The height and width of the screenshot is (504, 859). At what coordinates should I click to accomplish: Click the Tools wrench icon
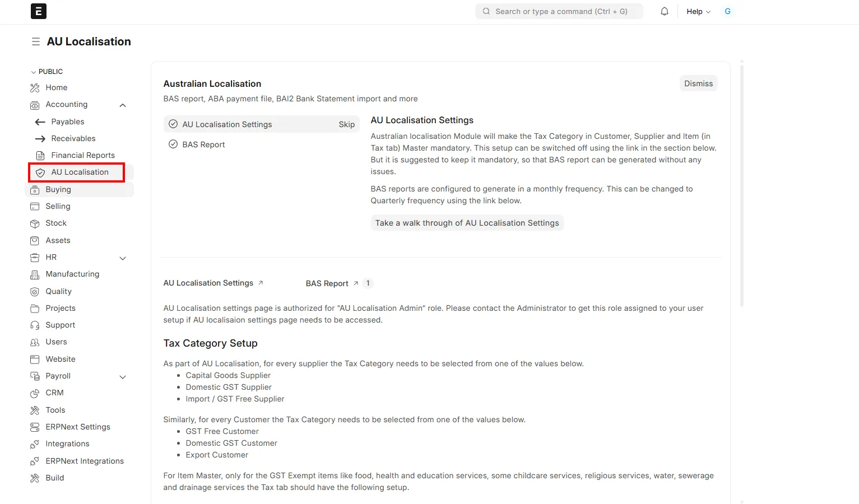tap(35, 410)
